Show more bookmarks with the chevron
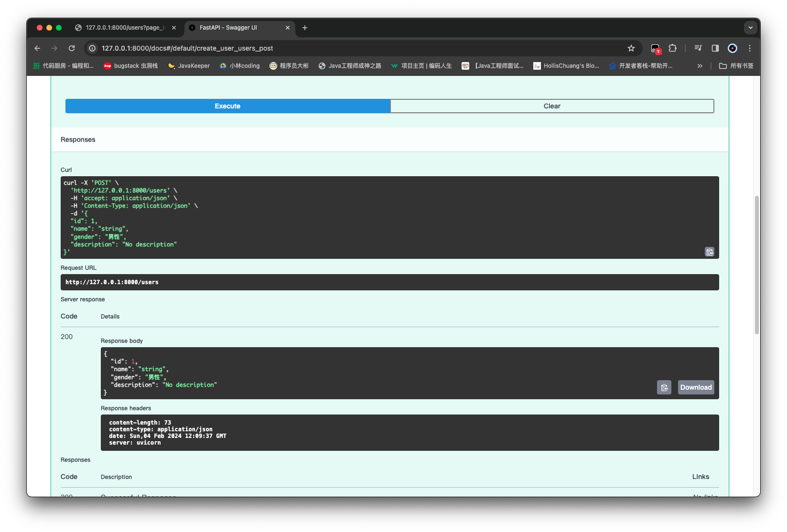Screen dimensions: 787x532 pyautogui.click(x=700, y=66)
